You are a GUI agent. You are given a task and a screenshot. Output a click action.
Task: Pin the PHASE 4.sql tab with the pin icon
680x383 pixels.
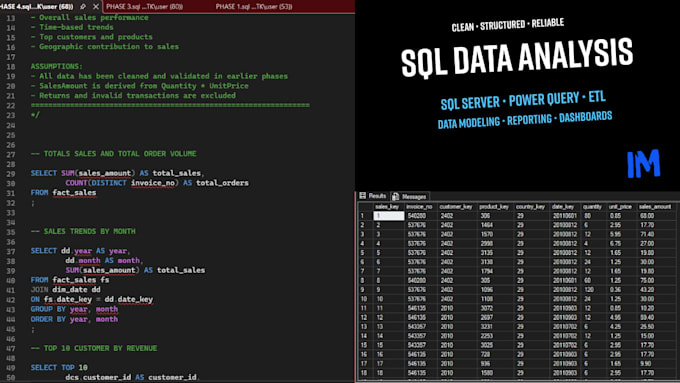[83, 7]
